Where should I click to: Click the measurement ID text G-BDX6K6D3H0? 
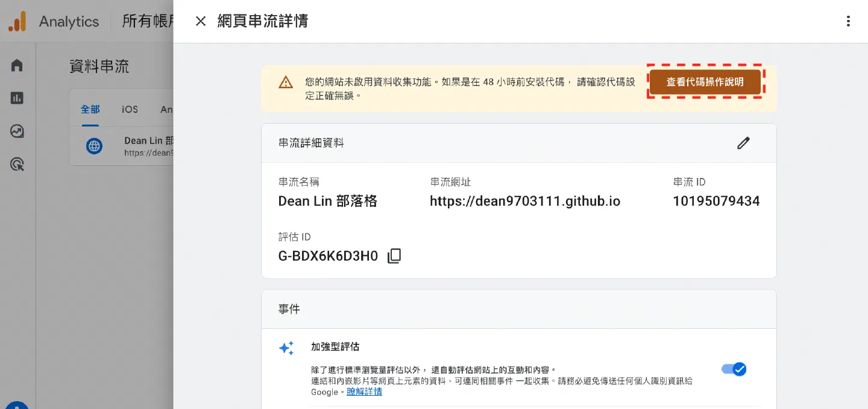point(328,256)
